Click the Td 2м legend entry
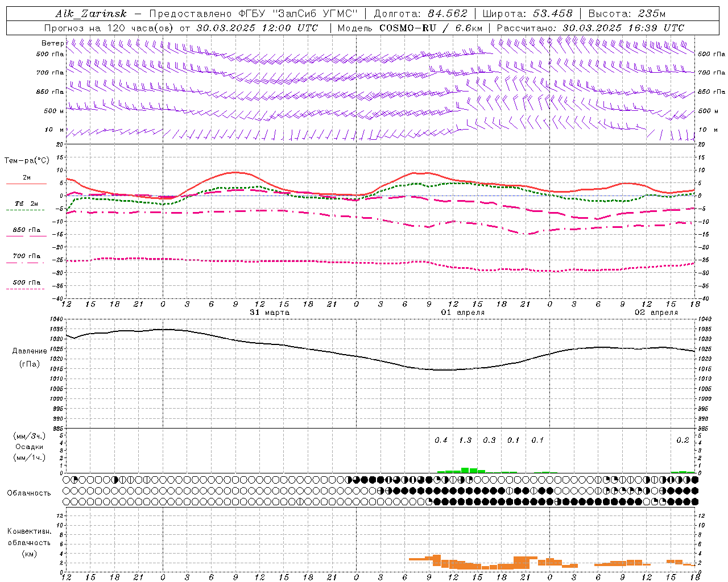The width and height of the screenshot is (728, 582). [26, 203]
